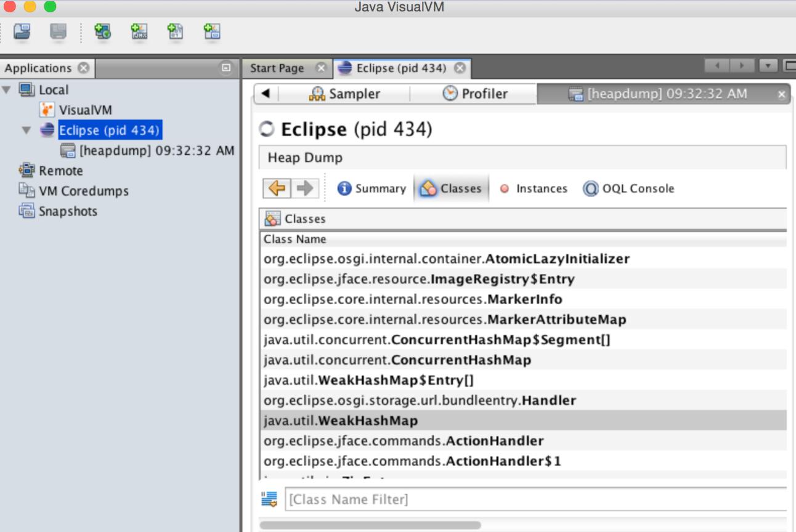Viewport: 796px width, 532px height.
Task: Open the OQL Console
Action: click(628, 189)
